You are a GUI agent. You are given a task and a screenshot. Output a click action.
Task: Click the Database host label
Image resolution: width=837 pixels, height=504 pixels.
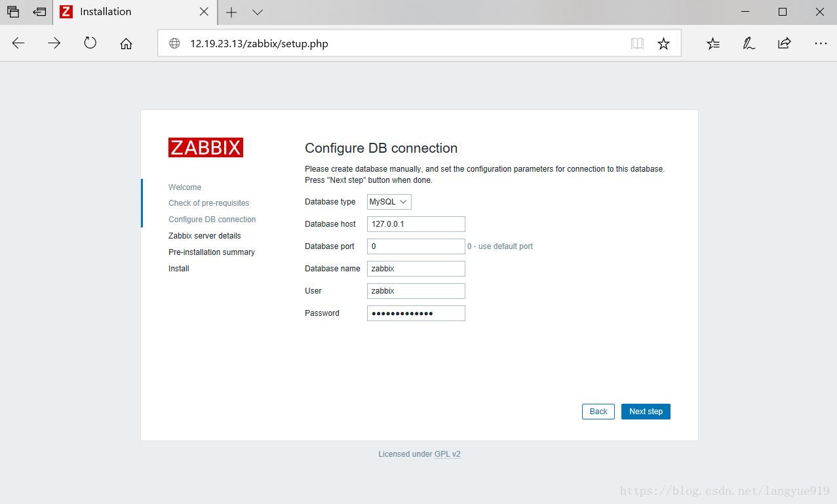330,224
